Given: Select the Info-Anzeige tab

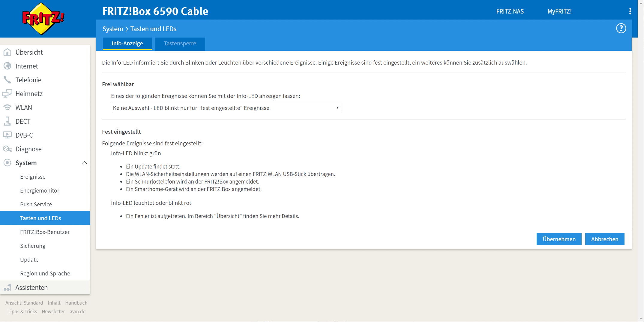Looking at the screenshot, I should pyautogui.click(x=127, y=44).
